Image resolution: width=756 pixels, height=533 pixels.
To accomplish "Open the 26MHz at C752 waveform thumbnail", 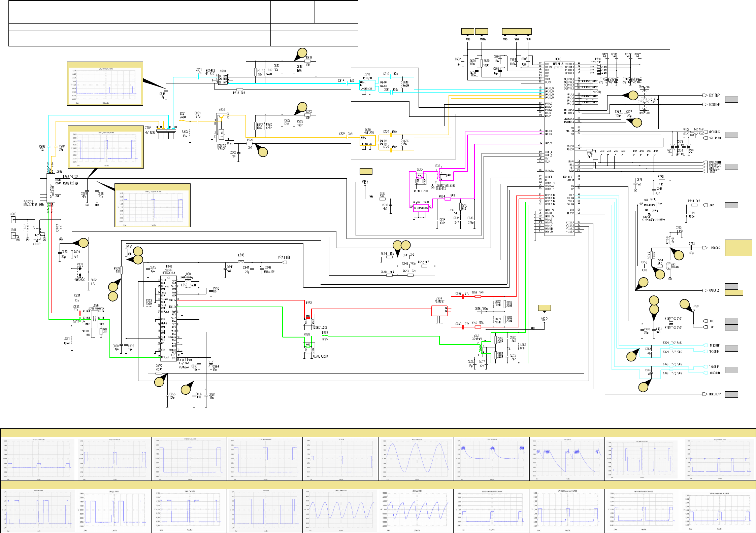I will pyautogui.click(x=416, y=511).
